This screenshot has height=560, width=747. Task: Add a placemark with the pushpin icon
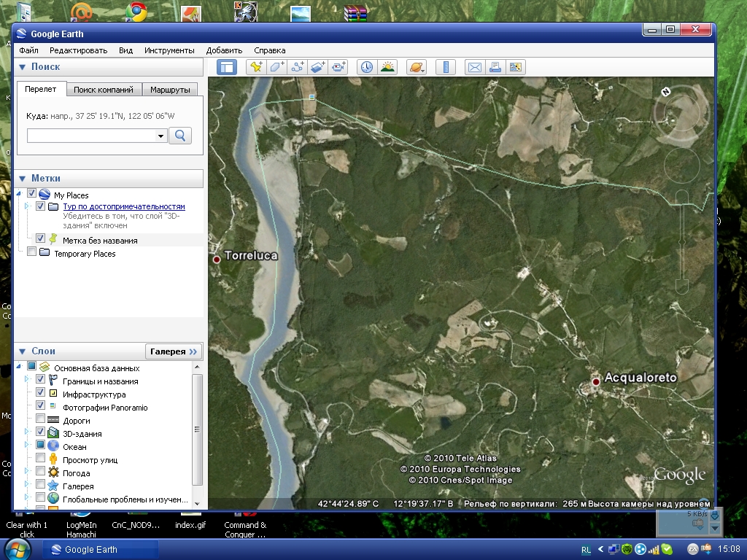click(x=256, y=67)
